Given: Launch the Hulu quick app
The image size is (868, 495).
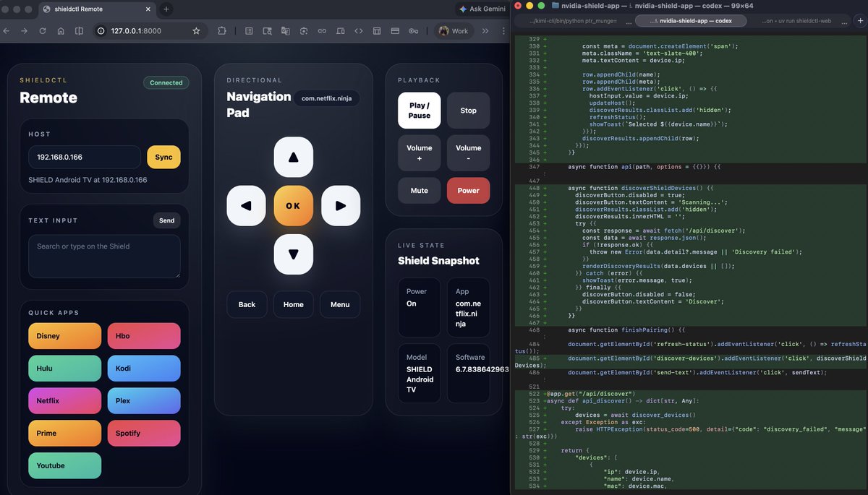Looking at the screenshot, I should [x=65, y=369].
